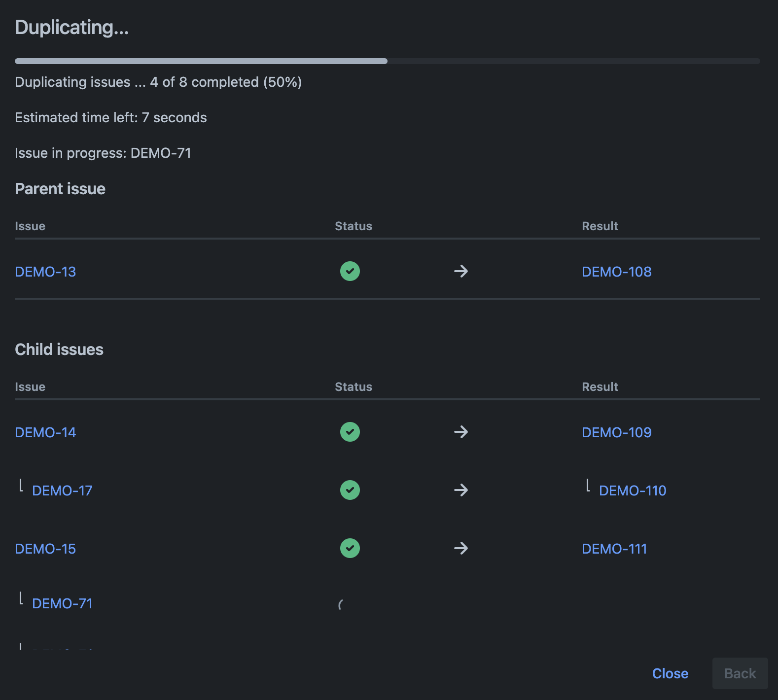778x700 pixels.
Task: Open duplicated result DEMO-108
Action: pyautogui.click(x=616, y=272)
